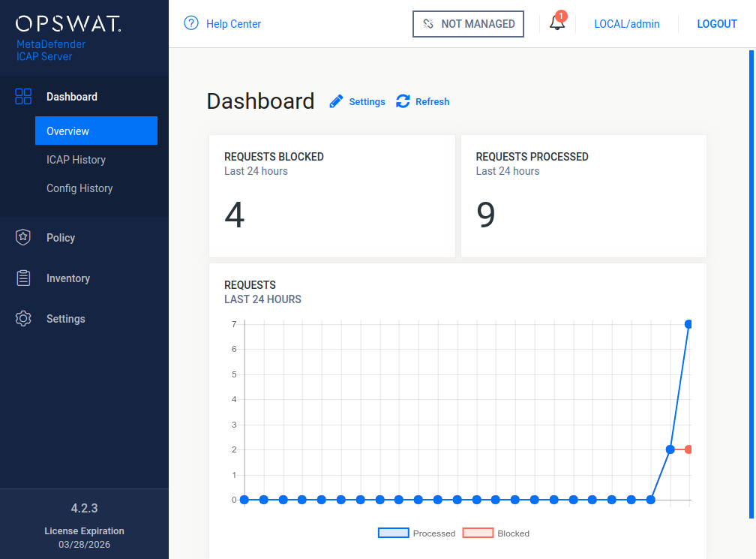Click the pencil icon beside Dashboard title
This screenshot has height=559, width=756.
tap(336, 101)
